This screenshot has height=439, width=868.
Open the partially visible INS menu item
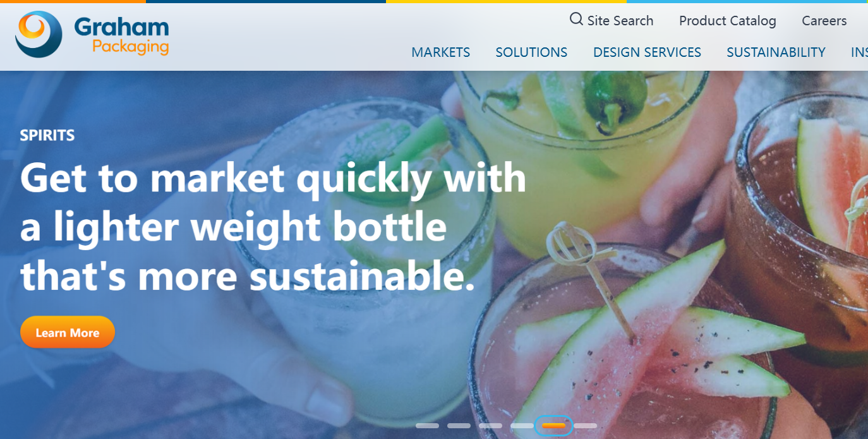pos(859,52)
